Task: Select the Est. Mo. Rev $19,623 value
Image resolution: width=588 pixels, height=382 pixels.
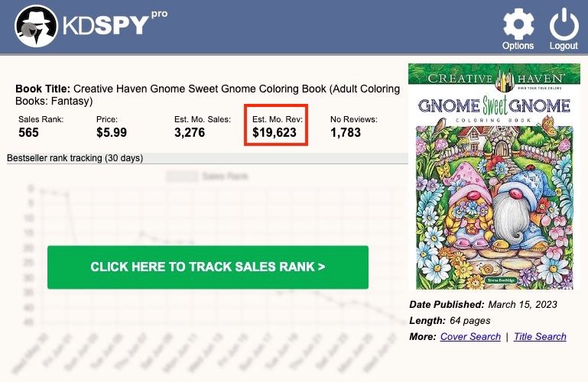Action: (275, 133)
